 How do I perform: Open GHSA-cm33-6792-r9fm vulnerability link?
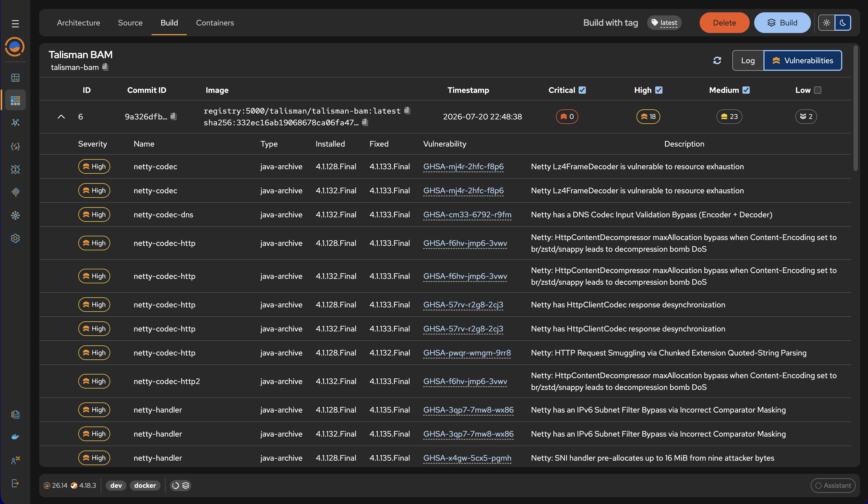coord(467,215)
